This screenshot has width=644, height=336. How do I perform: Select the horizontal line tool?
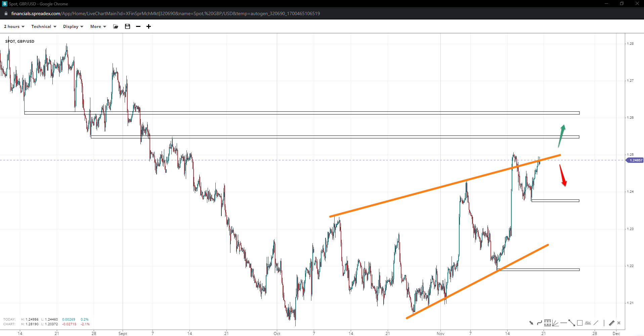[563, 323]
